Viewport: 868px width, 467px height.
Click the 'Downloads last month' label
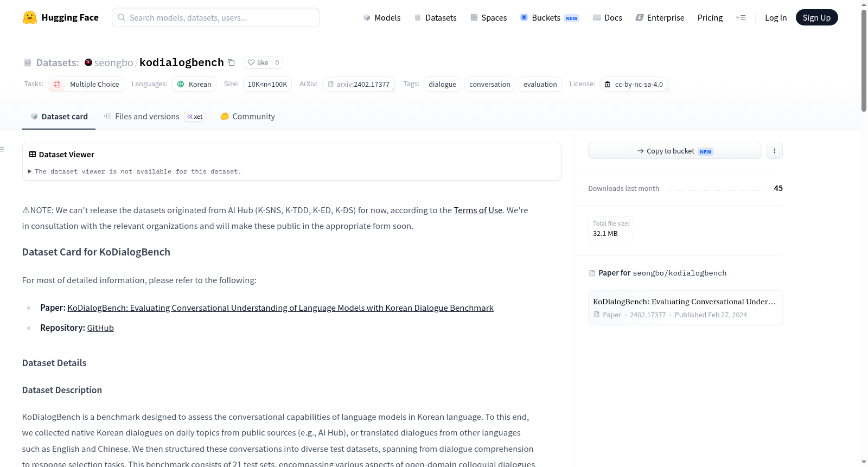pos(624,188)
